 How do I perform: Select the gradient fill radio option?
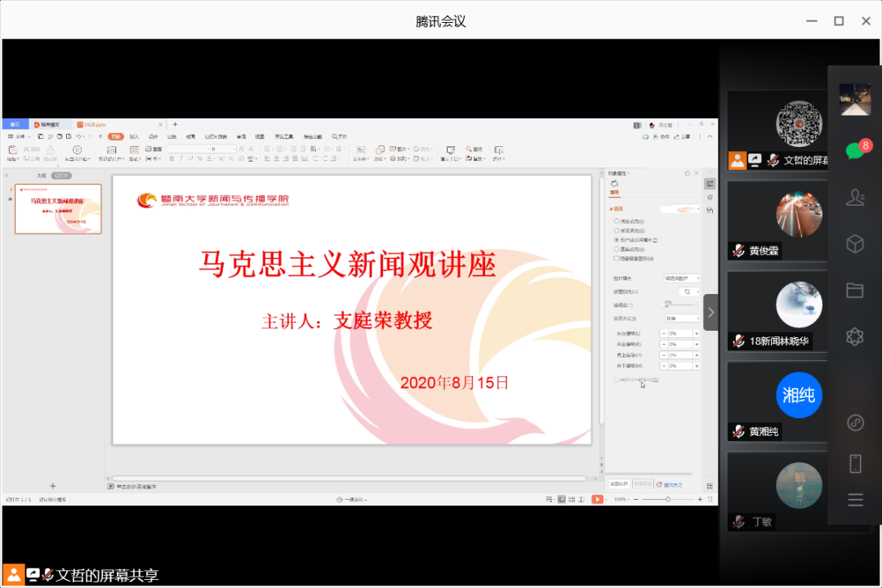point(617,230)
